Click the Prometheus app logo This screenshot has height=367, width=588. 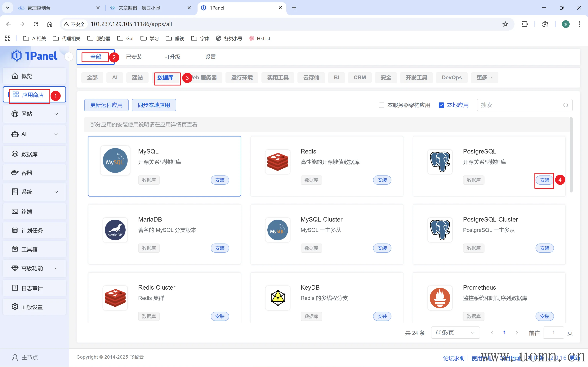point(440,298)
